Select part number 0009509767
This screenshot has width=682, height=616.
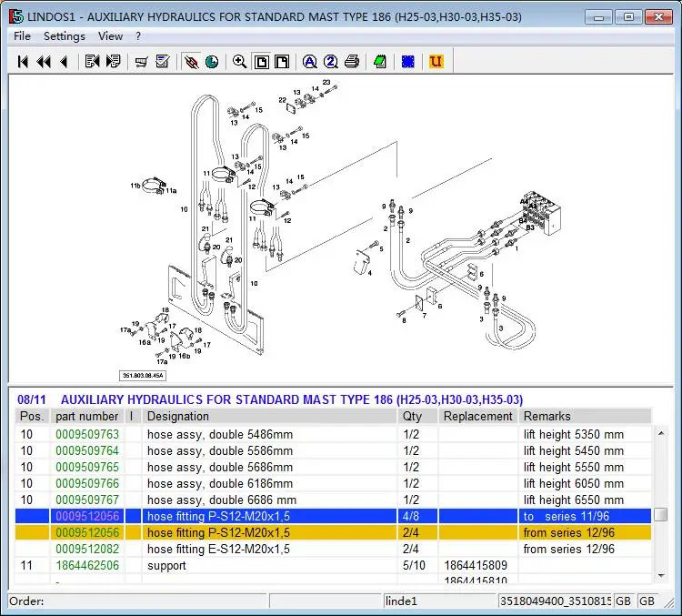point(87,500)
